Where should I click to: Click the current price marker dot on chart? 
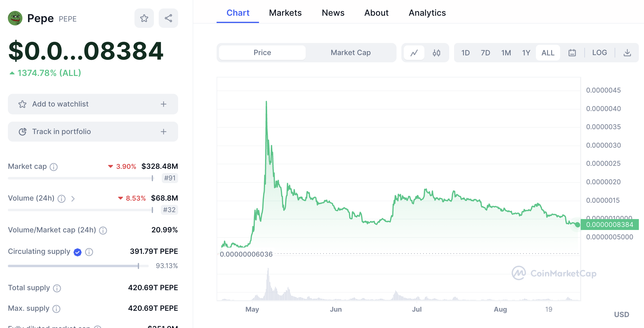(x=577, y=225)
